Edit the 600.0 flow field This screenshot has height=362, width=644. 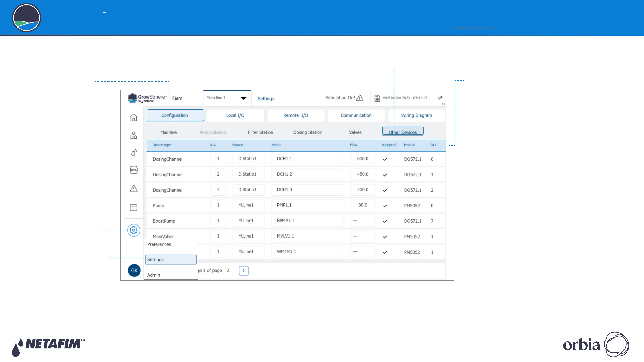point(363,159)
